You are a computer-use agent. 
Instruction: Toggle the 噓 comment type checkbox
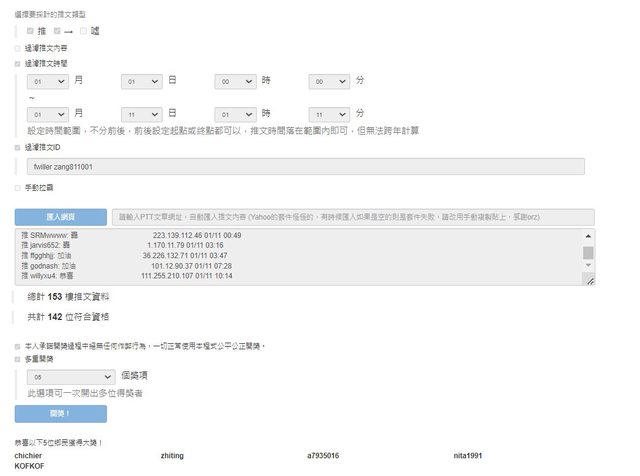click(x=85, y=31)
